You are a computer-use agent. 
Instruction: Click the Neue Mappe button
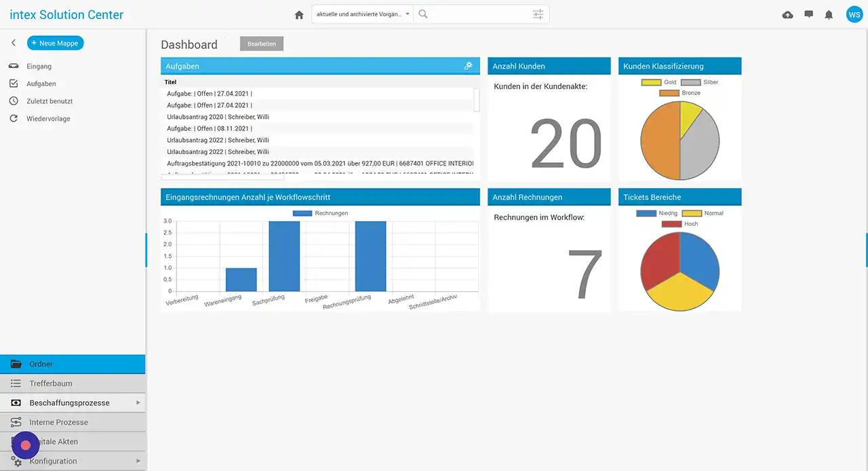(56, 43)
